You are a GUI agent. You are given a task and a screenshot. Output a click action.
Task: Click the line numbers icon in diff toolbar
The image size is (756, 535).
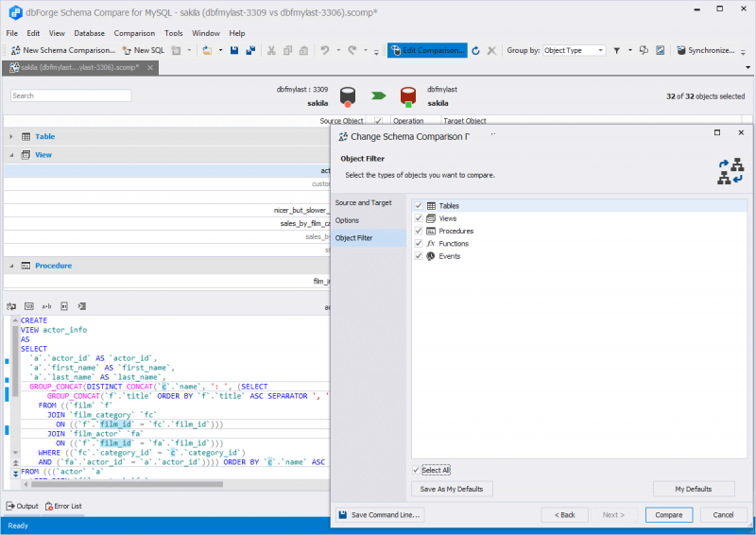[x=29, y=306]
